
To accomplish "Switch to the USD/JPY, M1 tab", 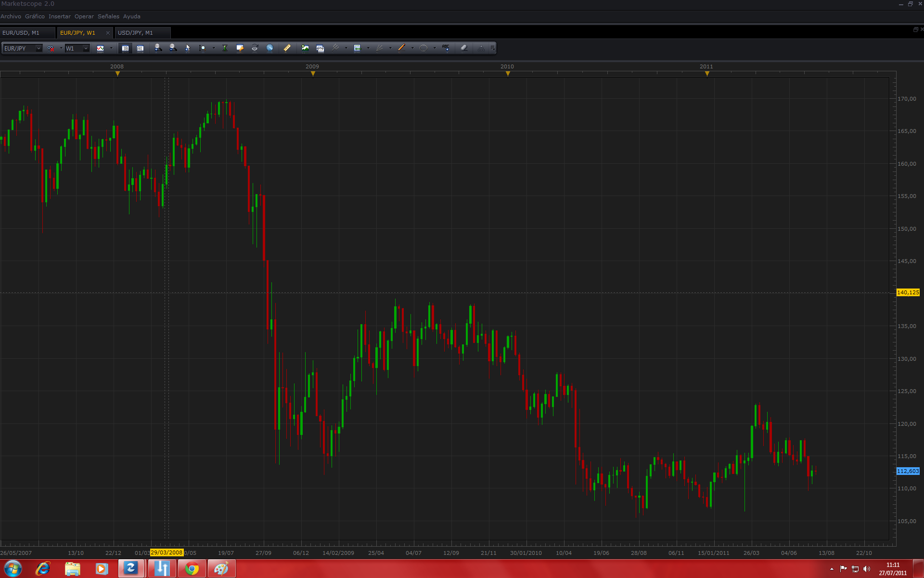I will (x=135, y=33).
